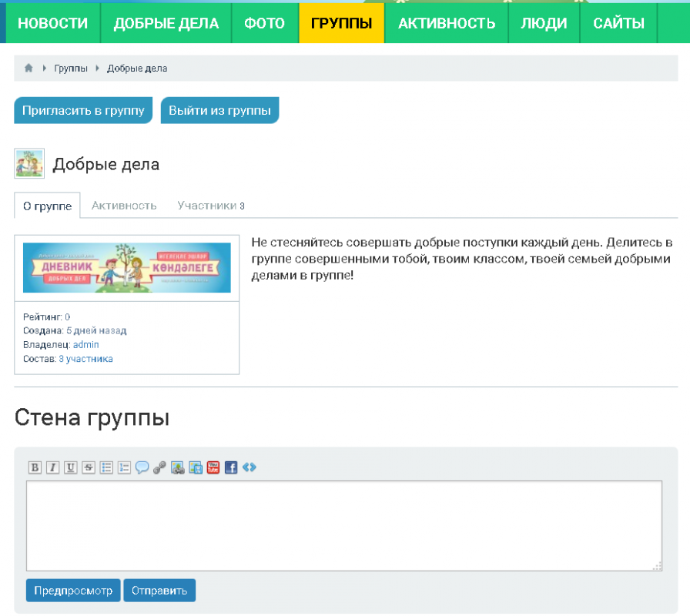The height and width of the screenshot is (616, 690).
Task: Apply italic formatting in the editor toolbar
Action: pyautogui.click(x=52, y=467)
